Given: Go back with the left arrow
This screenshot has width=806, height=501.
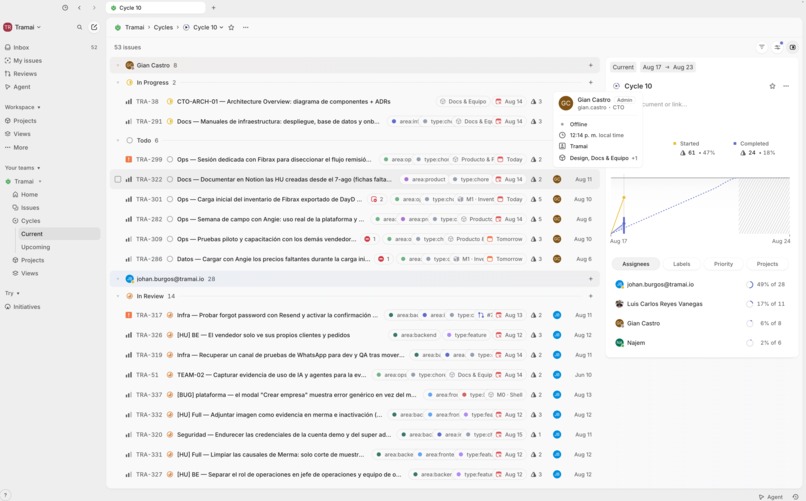Looking at the screenshot, I should point(79,8).
